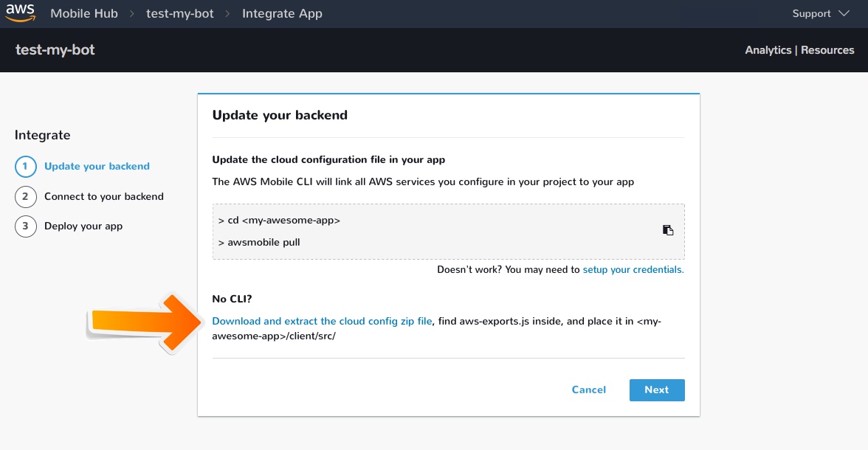Click the Support chevron arrow
Screen dimensions: 868x450
pyautogui.click(x=844, y=13)
